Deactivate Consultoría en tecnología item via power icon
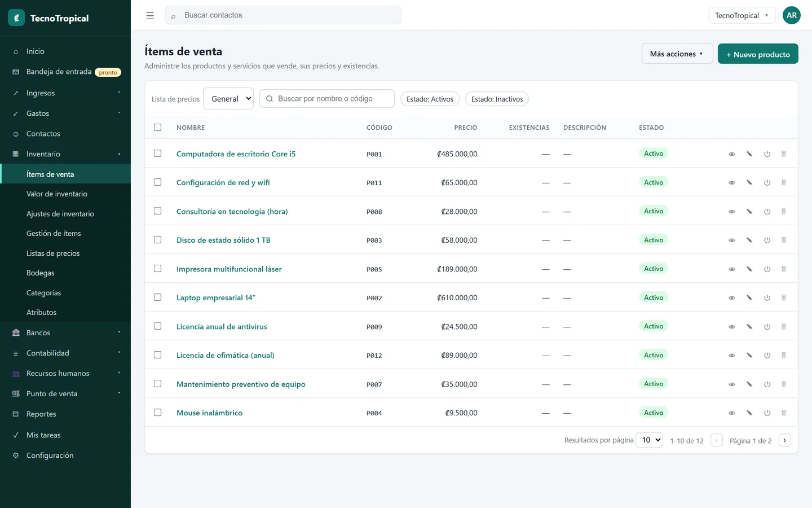The image size is (812, 508). coord(767,212)
